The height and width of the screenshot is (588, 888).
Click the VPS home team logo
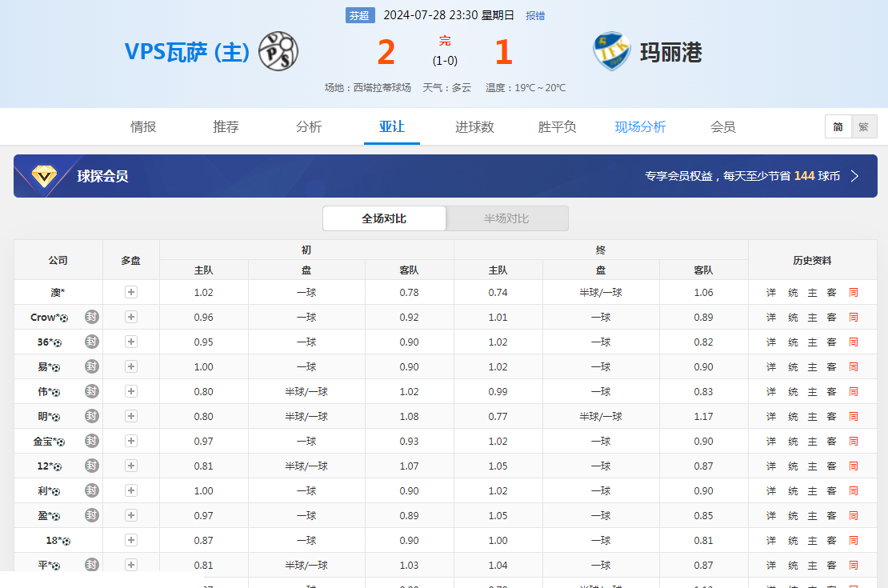tap(278, 52)
